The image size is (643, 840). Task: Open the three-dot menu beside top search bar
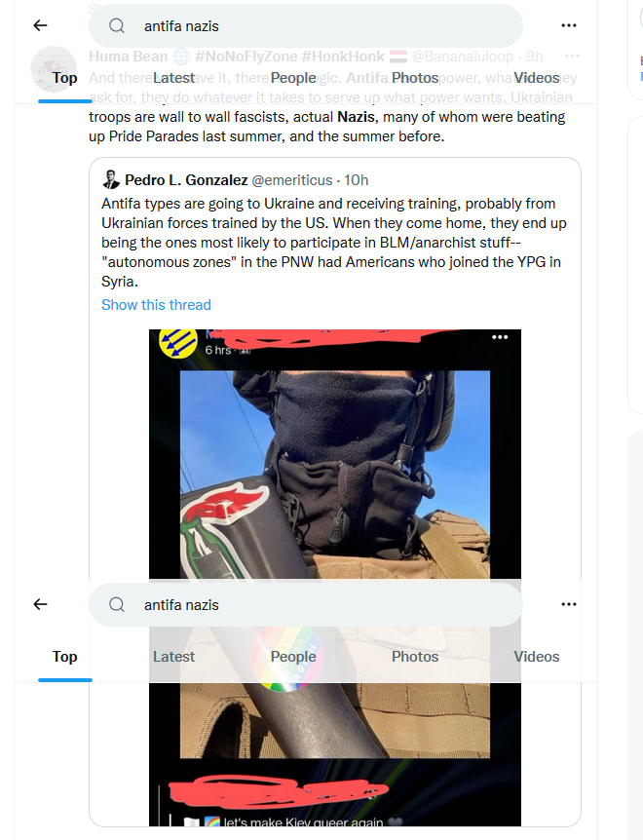point(569,25)
